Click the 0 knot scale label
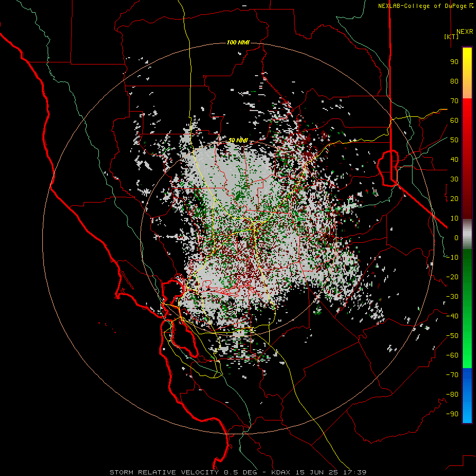 tap(456, 237)
